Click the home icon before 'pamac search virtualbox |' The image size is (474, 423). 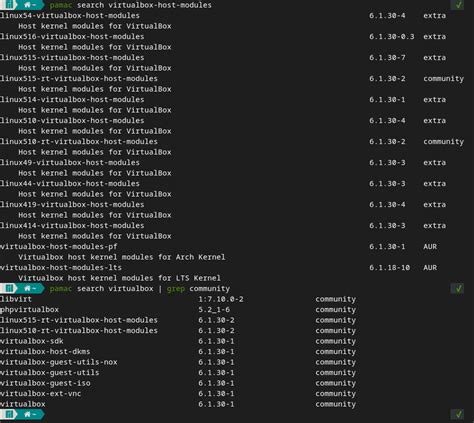tap(27, 288)
